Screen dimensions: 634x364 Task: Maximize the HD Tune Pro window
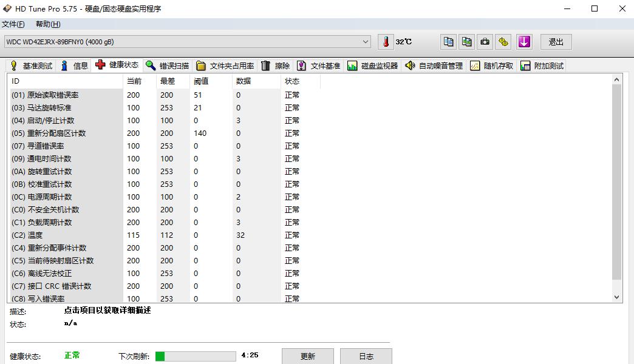point(595,8)
